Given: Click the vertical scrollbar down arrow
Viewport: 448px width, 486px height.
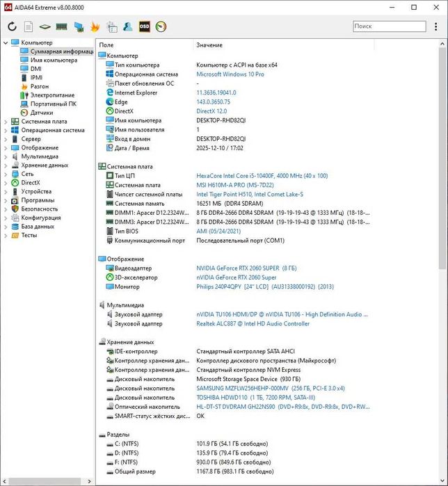Looking at the screenshot, I should (442, 481).
